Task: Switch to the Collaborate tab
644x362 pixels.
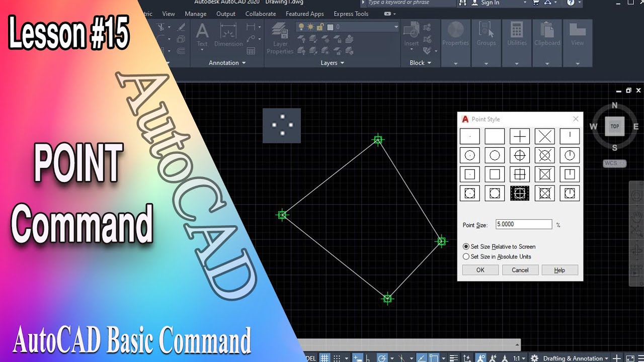Action: pos(261,14)
